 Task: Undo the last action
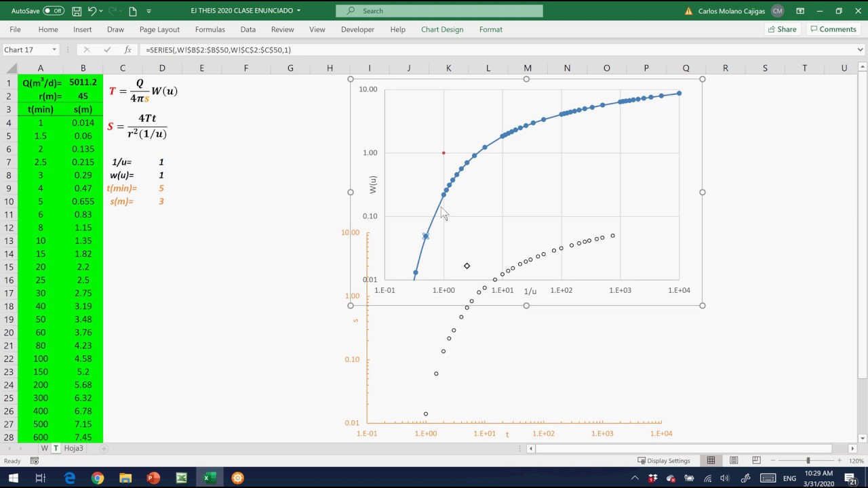[92, 11]
